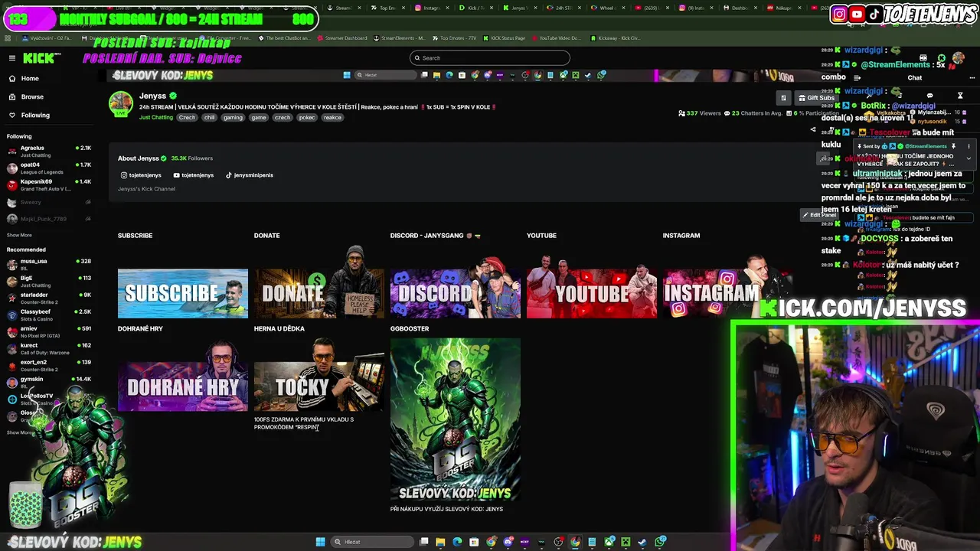Open the GGBooster panel image
Screen dimensions: 980x551
(x=456, y=419)
